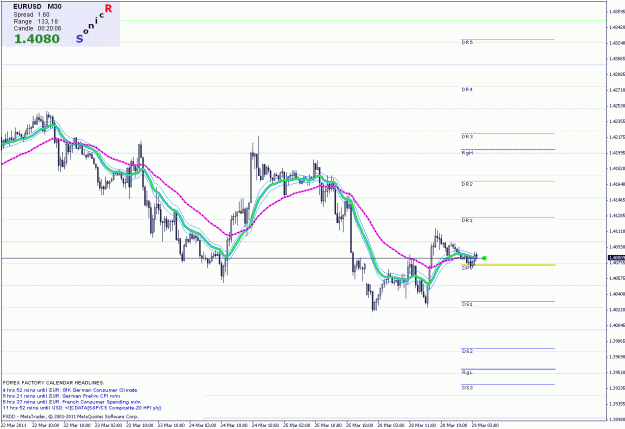Open the French Consumer Spending m/m headline
Screen dimensions: 625x429
[x=71, y=402]
